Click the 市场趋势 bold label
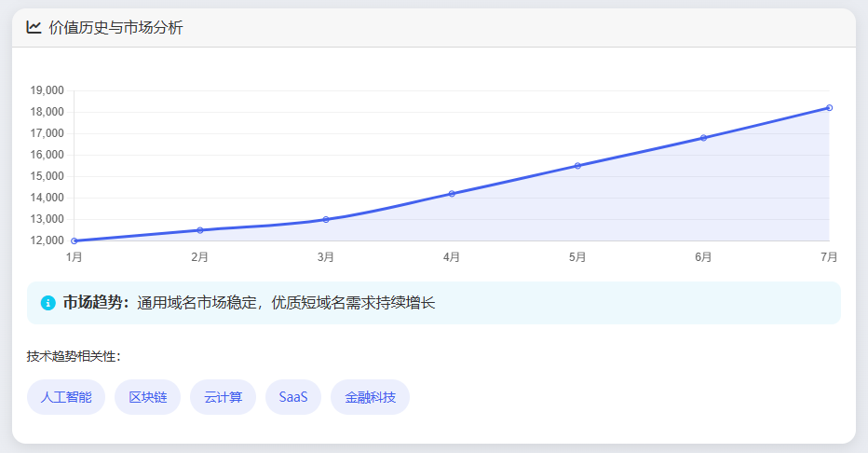868x453 pixels. coord(96,302)
